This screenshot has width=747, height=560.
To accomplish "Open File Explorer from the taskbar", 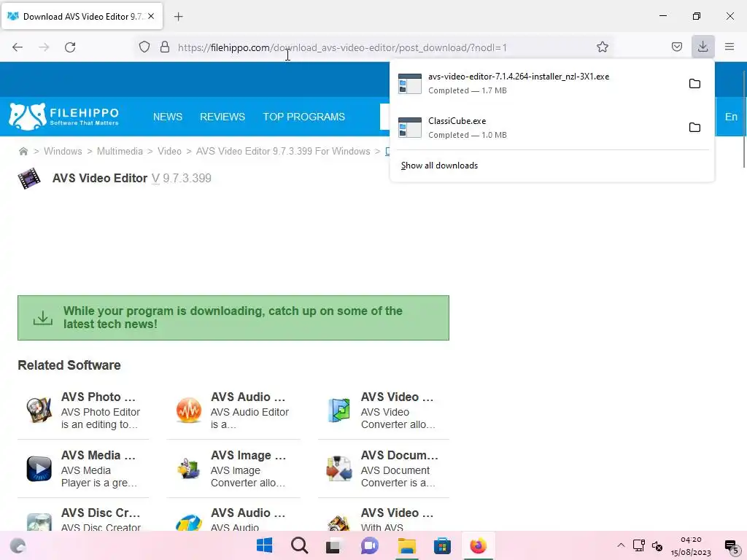I will 407,545.
